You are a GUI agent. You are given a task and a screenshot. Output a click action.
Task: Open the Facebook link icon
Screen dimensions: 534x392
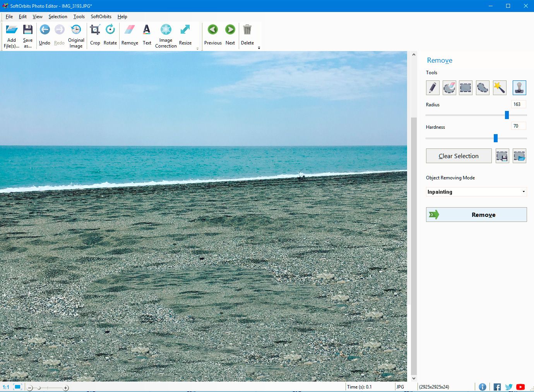click(497, 387)
